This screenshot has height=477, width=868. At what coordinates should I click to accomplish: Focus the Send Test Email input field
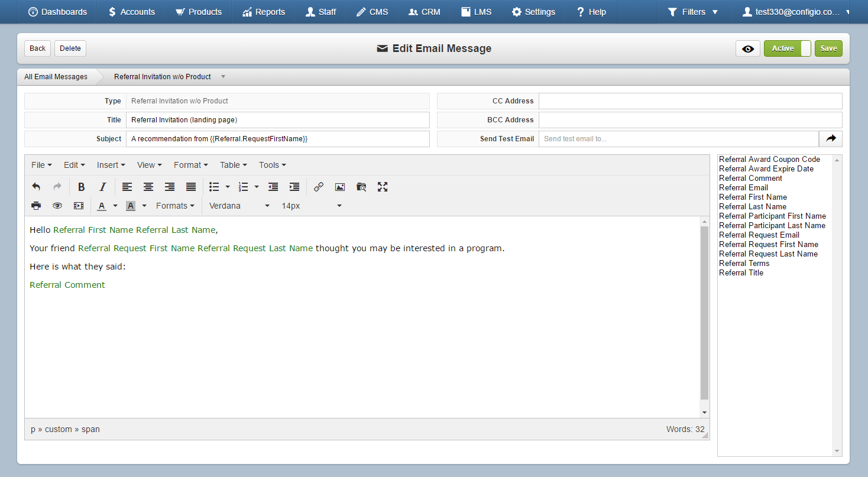coord(678,139)
